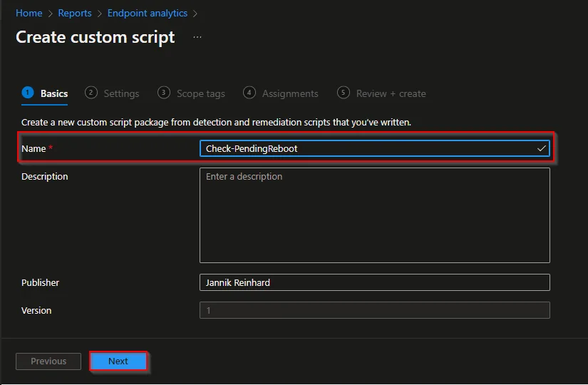This screenshot has height=385, width=588.
Task: Click the Description label
Action: coord(45,176)
